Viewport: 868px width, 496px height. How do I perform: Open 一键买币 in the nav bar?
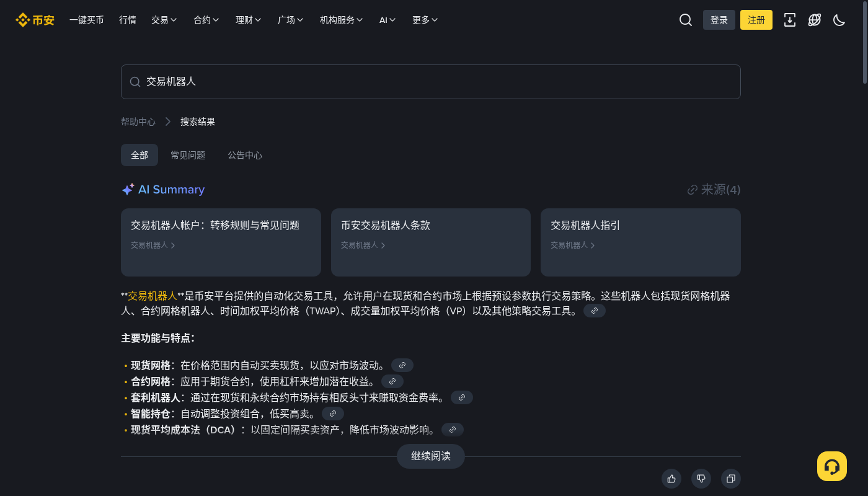tap(87, 20)
